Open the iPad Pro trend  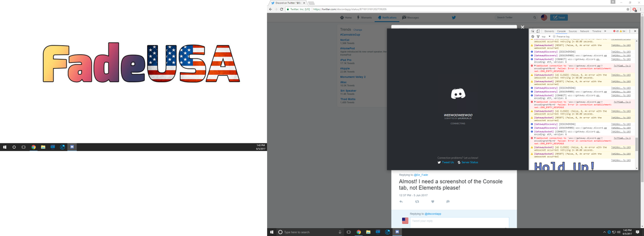[x=347, y=60]
